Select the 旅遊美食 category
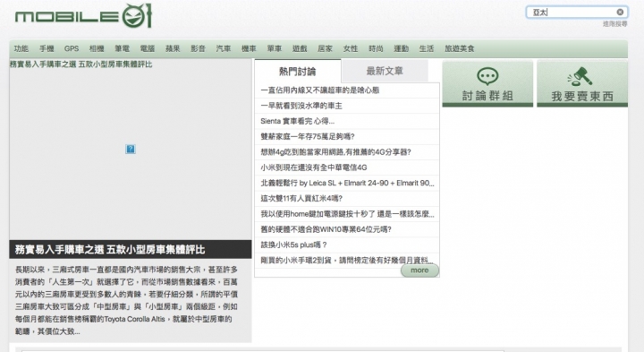Screen dimensions: 644x352 [459, 48]
